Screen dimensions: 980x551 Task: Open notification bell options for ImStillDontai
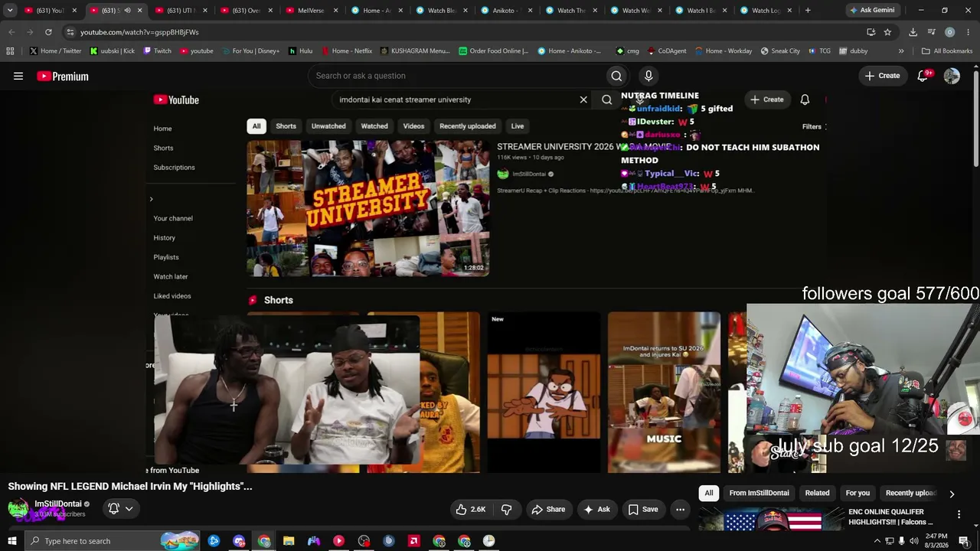point(120,508)
